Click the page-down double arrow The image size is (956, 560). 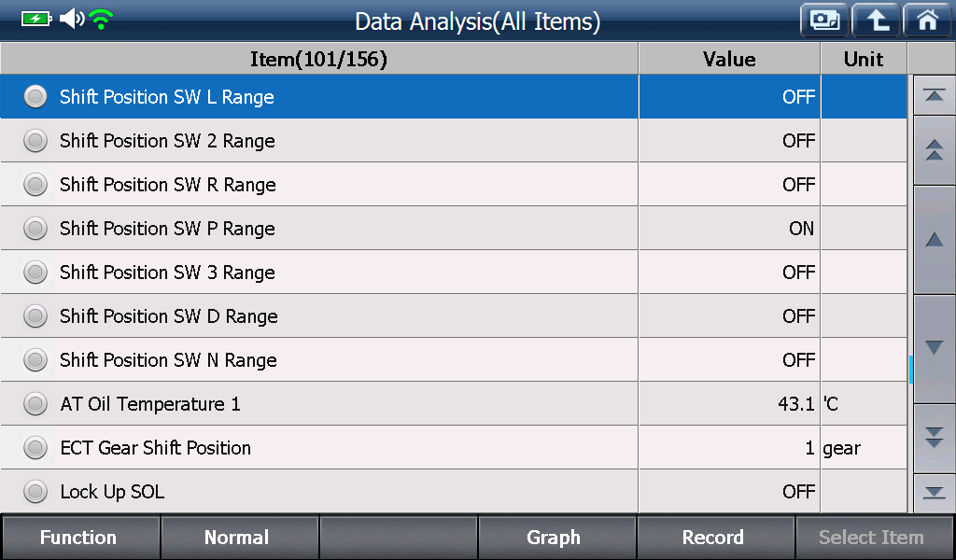coord(934,438)
